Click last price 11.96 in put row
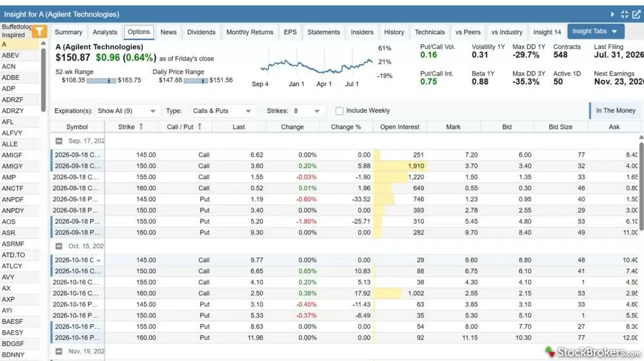The width and height of the screenshot is (644, 361). coord(255,338)
